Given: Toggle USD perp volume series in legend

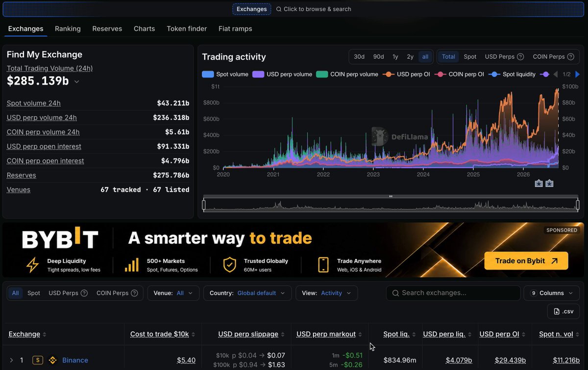Looking at the screenshot, I should [x=283, y=74].
